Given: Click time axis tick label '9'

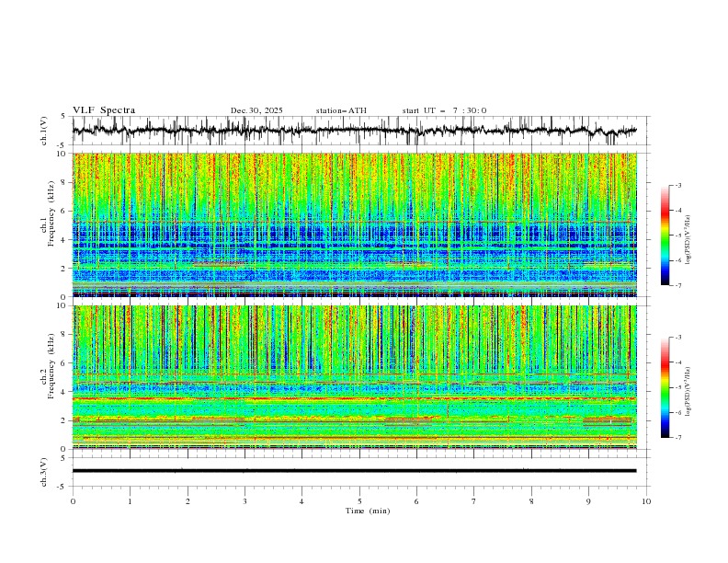Looking at the screenshot, I should coord(588,501).
